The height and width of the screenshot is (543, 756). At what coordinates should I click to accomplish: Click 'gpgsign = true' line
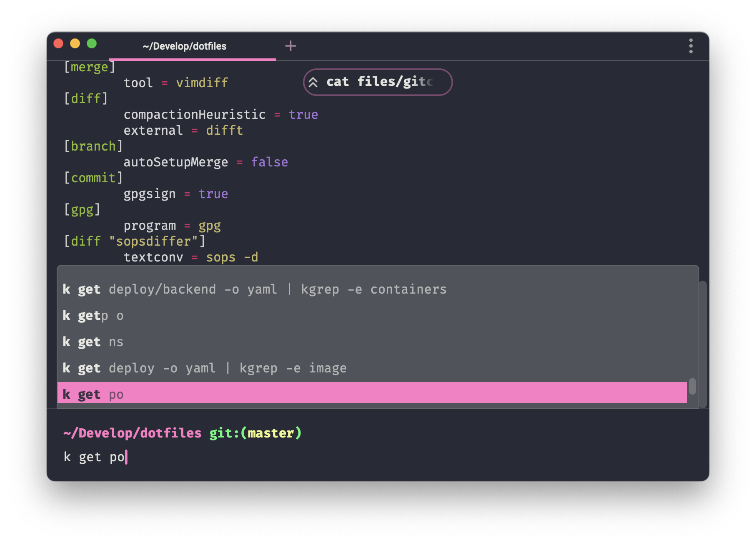coord(176,194)
